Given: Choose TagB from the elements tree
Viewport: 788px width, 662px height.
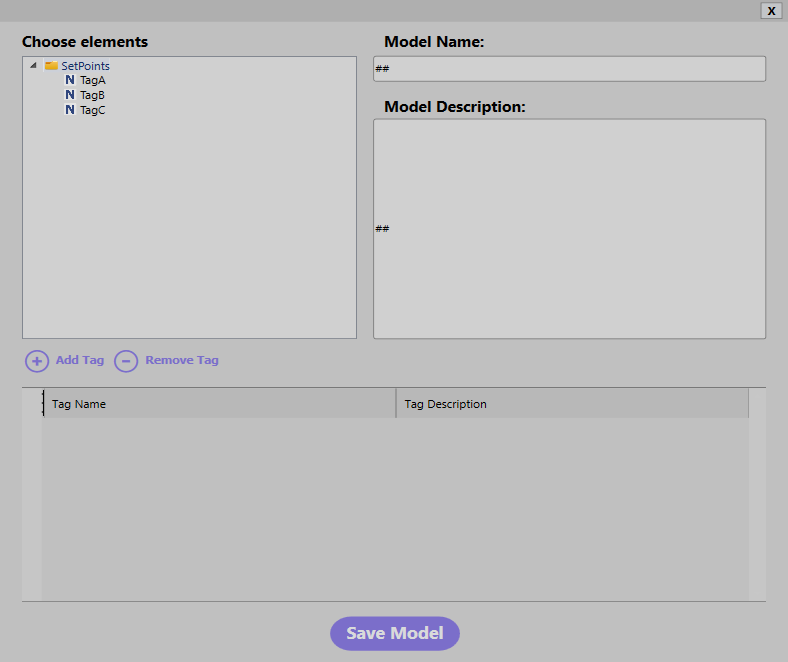Looking at the screenshot, I should (x=93, y=95).
